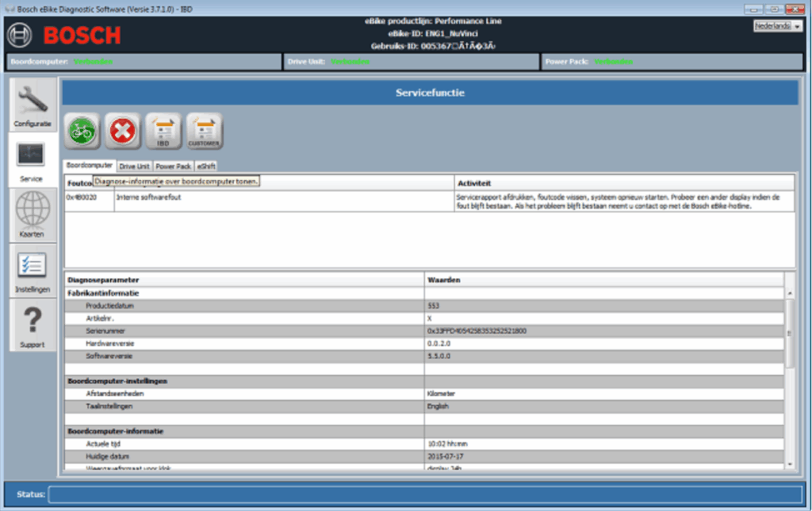Click the Activiteit column header

(x=624, y=183)
